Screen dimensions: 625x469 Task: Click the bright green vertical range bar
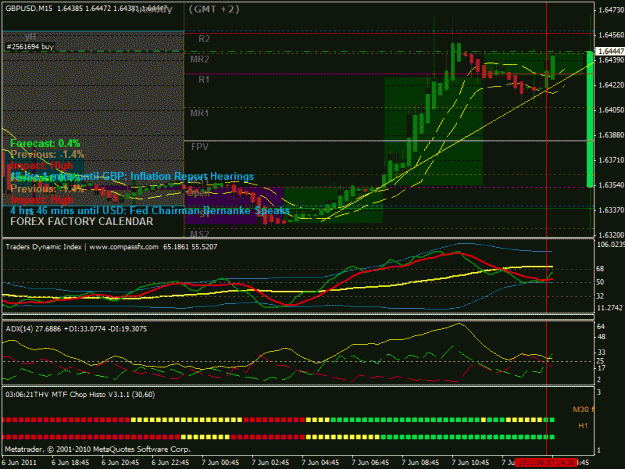pos(590,119)
